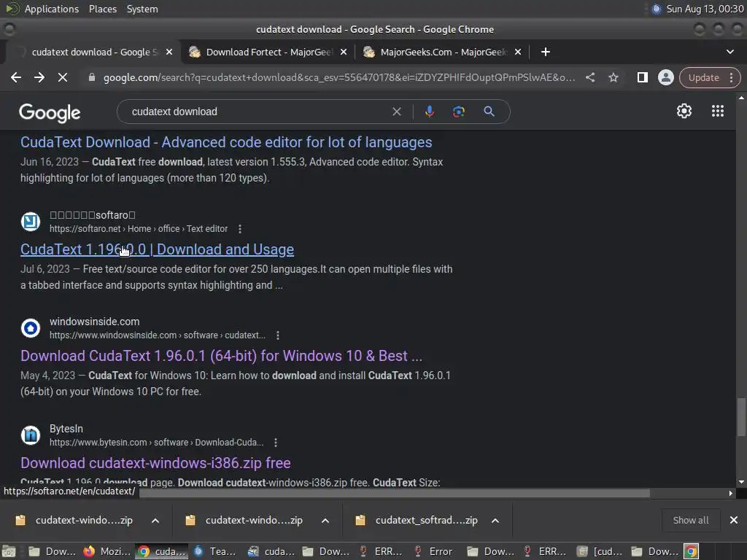This screenshot has height=560, width=747.
Task: Open the Applications menu
Action: (x=52, y=9)
